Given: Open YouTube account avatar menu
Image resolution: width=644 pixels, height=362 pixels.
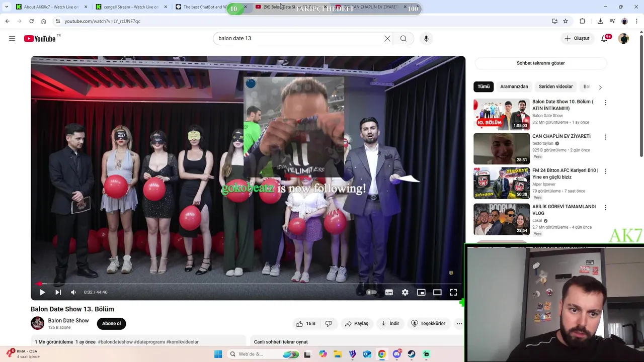Looking at the screenshot, I should click(624, 38).
